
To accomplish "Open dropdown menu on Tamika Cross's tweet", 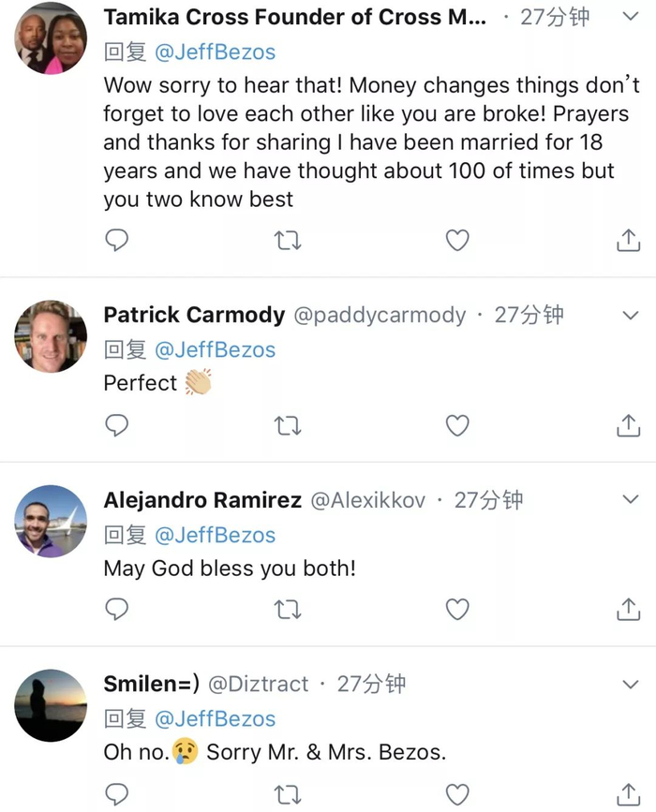I will 630,18.
